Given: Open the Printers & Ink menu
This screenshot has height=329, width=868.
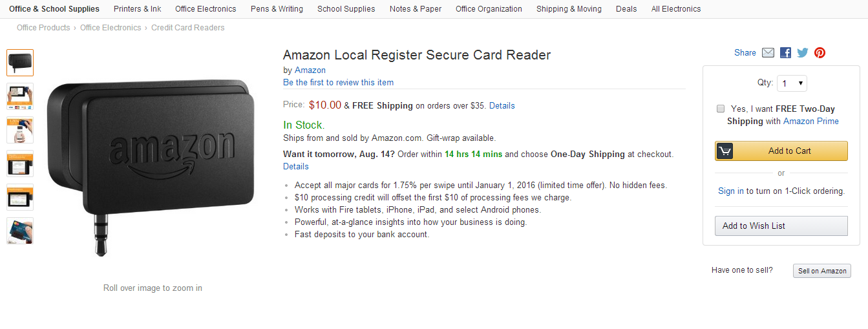Looking at the screenshot, I should tap(138, 9).
